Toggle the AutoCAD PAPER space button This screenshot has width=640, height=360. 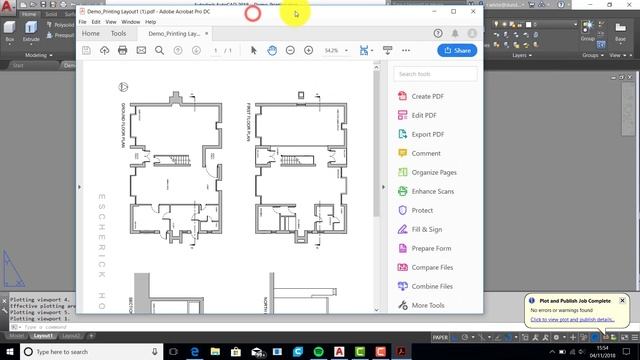coord(440,338)
